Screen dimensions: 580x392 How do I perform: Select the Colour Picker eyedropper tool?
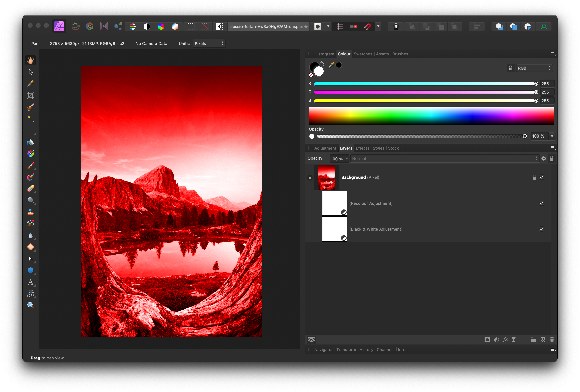30,84
